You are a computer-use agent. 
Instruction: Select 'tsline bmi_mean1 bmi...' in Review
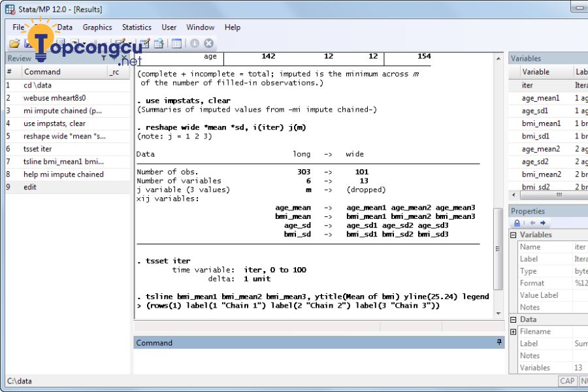67,161
